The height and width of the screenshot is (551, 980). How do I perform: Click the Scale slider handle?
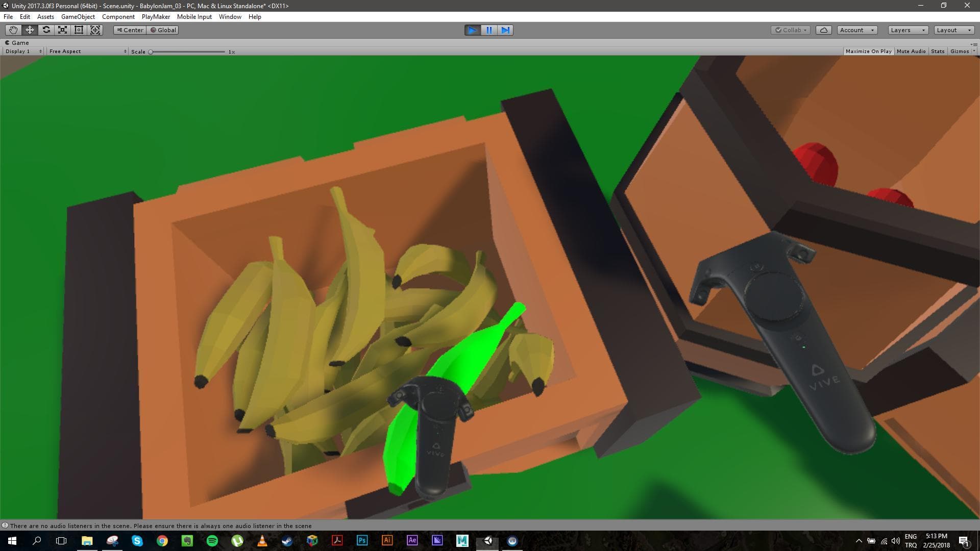[x=151, y=52]
